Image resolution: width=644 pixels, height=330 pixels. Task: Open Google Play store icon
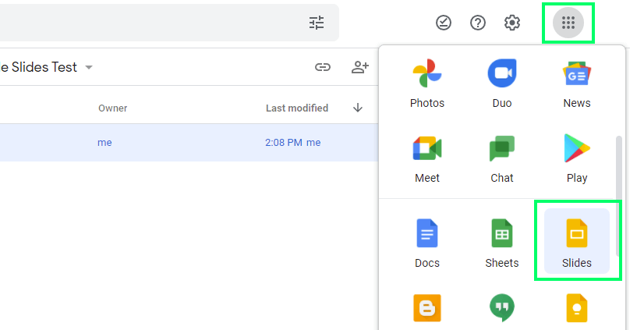pyautogui.click(x=576, y=158)
